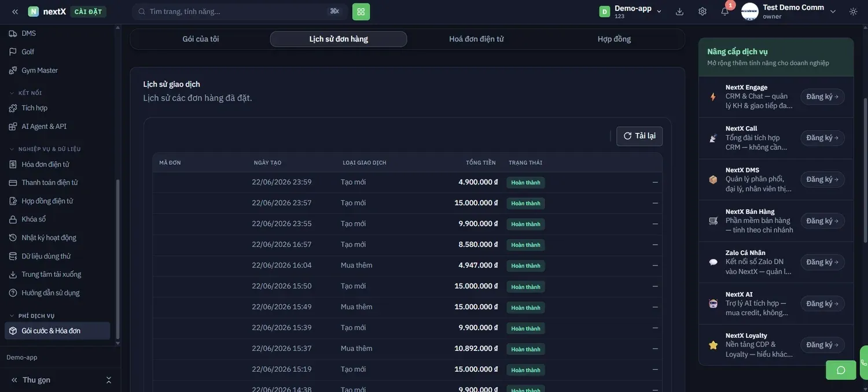Click Đăng ký for NextX Engage

[822, 97]
